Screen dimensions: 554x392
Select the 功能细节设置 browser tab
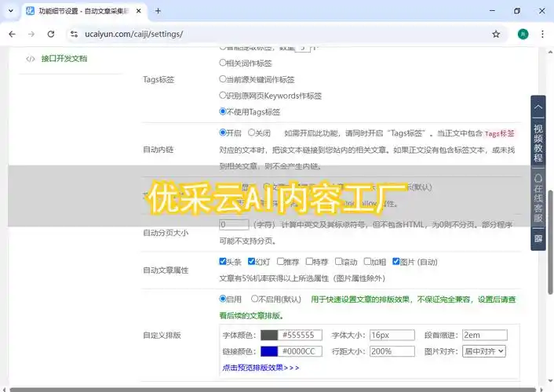[x=85, y=11]
